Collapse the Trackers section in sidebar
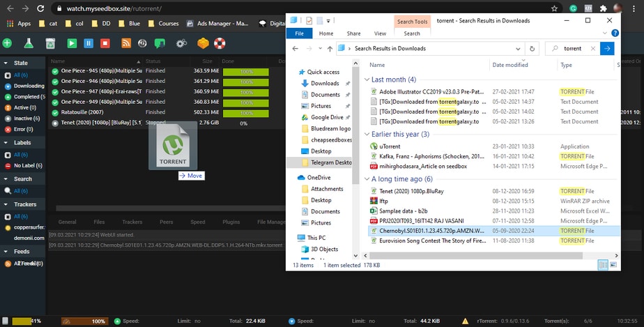The height and width of the screenshot is (327, 644). click(6, 204)
